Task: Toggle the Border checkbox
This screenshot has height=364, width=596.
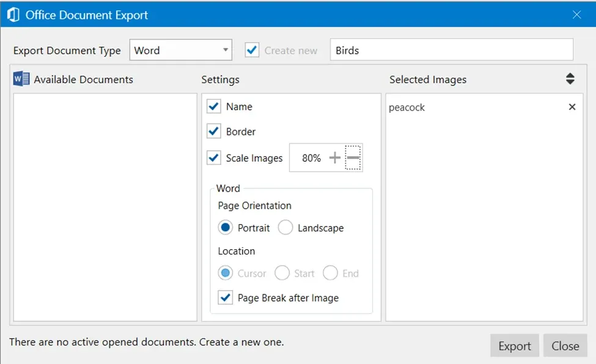Action: (214, 131)
